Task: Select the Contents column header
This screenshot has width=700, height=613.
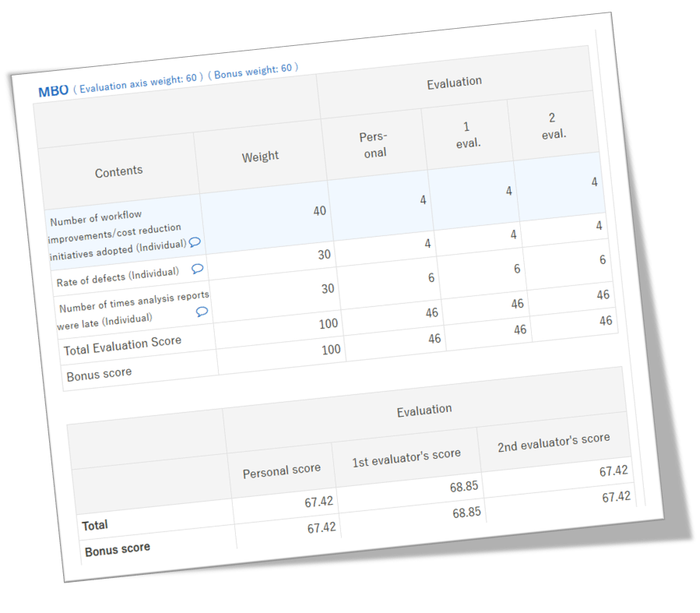Action: [x=119, y=171]
